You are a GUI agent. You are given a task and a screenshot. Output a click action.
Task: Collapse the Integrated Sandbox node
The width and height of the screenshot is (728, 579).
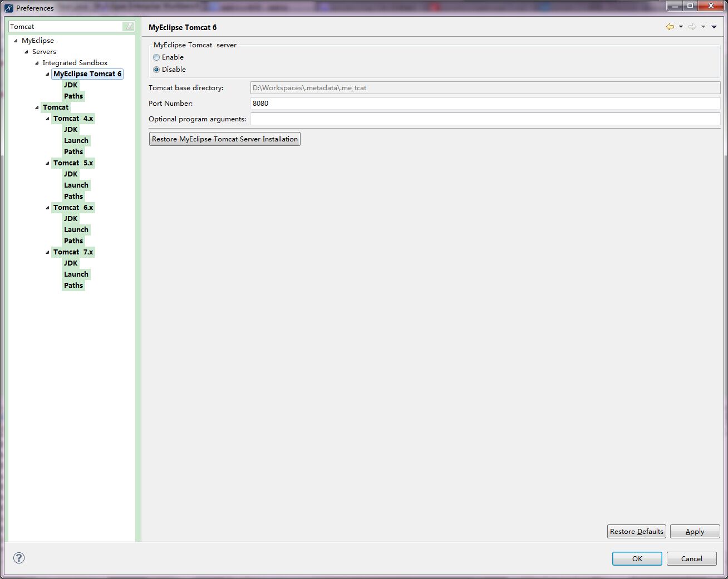pyautogui.click(x=37, y=63)
